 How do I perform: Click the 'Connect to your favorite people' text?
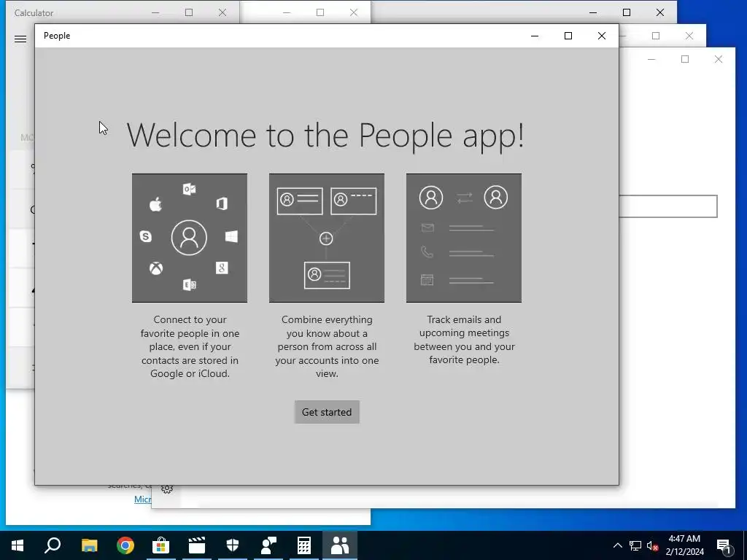[190, 346]
